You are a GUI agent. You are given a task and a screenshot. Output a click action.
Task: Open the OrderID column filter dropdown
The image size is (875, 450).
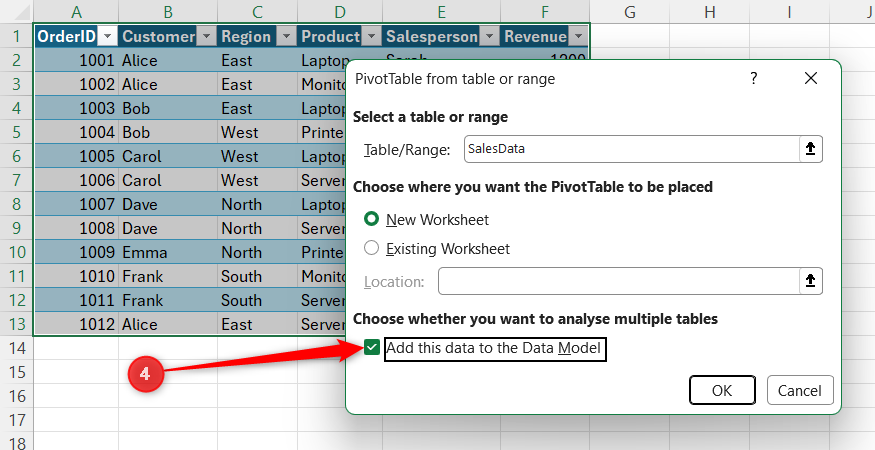107,37
